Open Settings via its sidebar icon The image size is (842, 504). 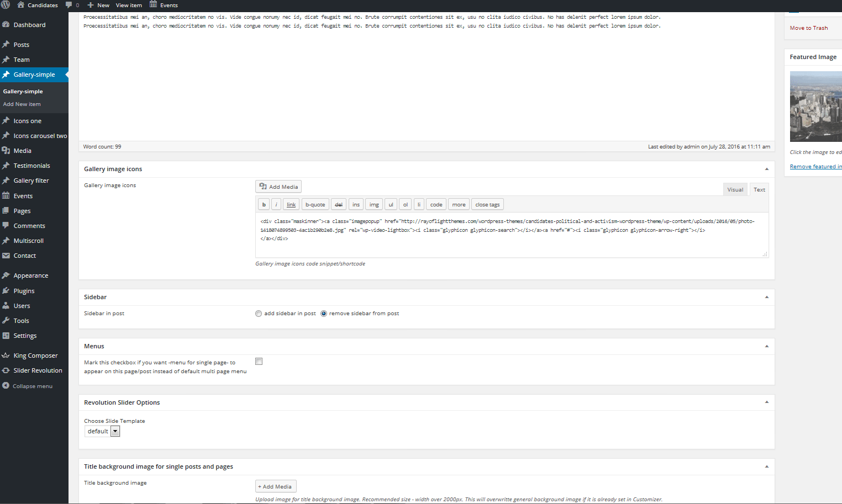pyautogui.click(x=6, y=336)
